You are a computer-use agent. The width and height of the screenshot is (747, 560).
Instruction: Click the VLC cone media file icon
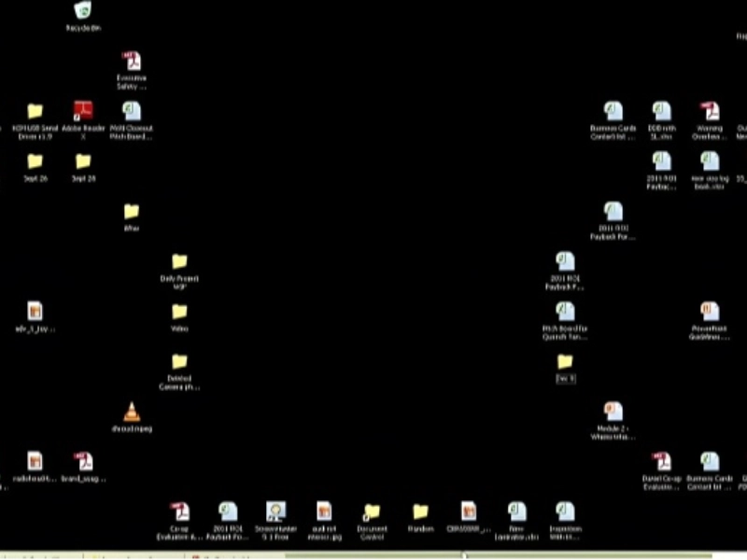132,411
